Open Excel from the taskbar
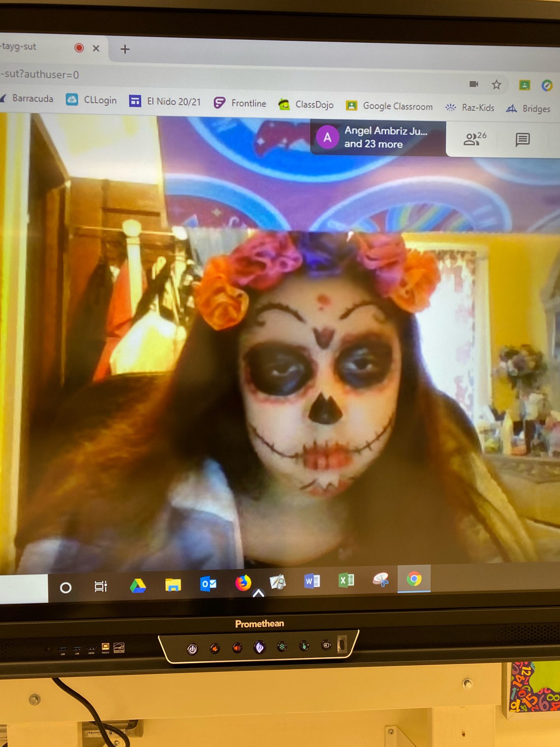 [346, 580]
